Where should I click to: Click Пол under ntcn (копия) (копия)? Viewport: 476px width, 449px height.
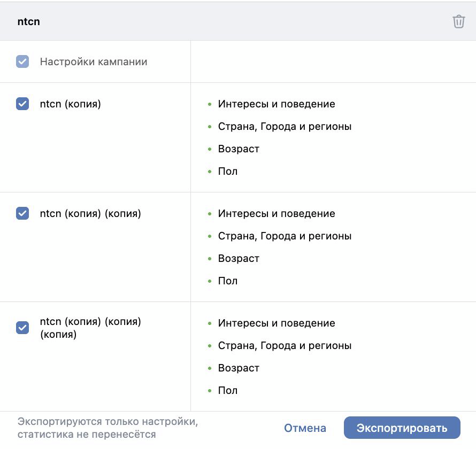228,281
